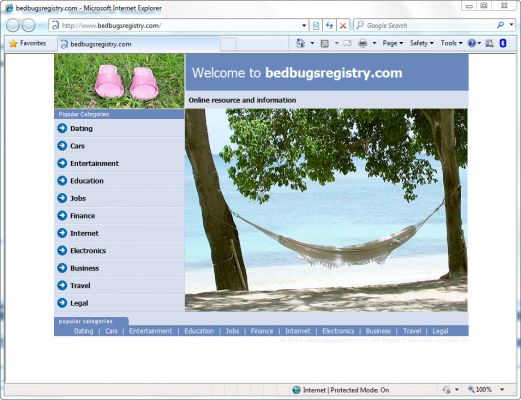Select the bedbugsregistry.com tab
This screenshot has width=521, height=400.
coord(139,44)
